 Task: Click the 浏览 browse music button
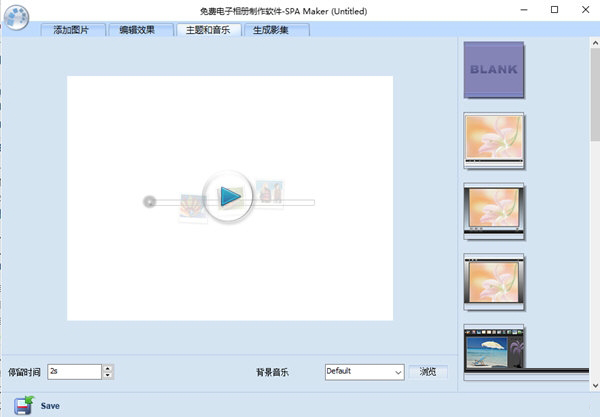pyautogui.click(x=428, y=371)
